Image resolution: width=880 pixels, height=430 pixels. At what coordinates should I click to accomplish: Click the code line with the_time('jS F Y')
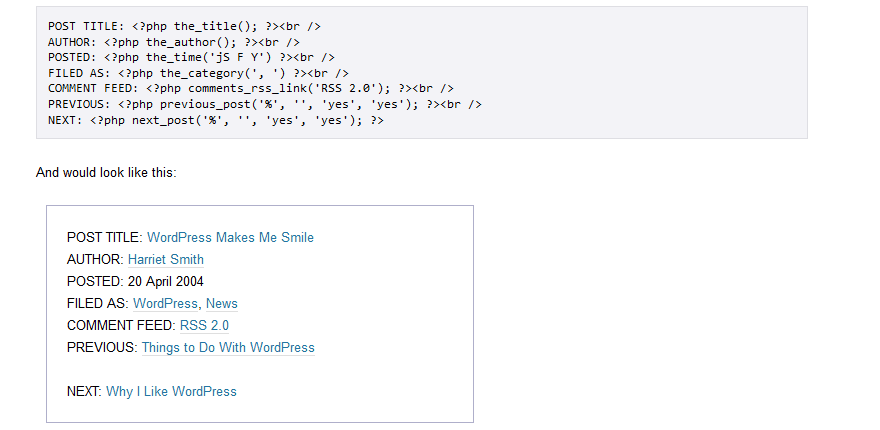(191, 57)
